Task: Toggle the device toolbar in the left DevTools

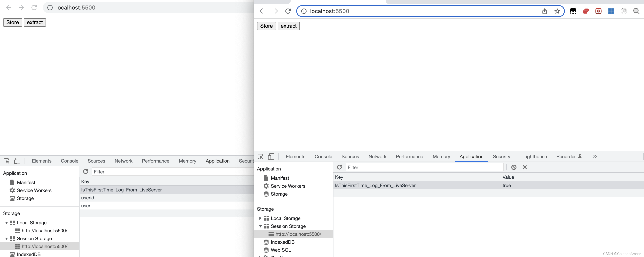Action: 17,161
